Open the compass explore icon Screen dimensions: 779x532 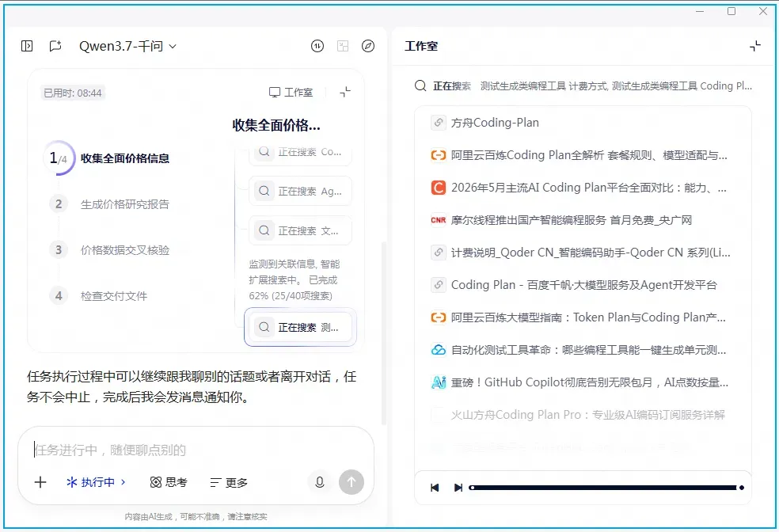368,46
